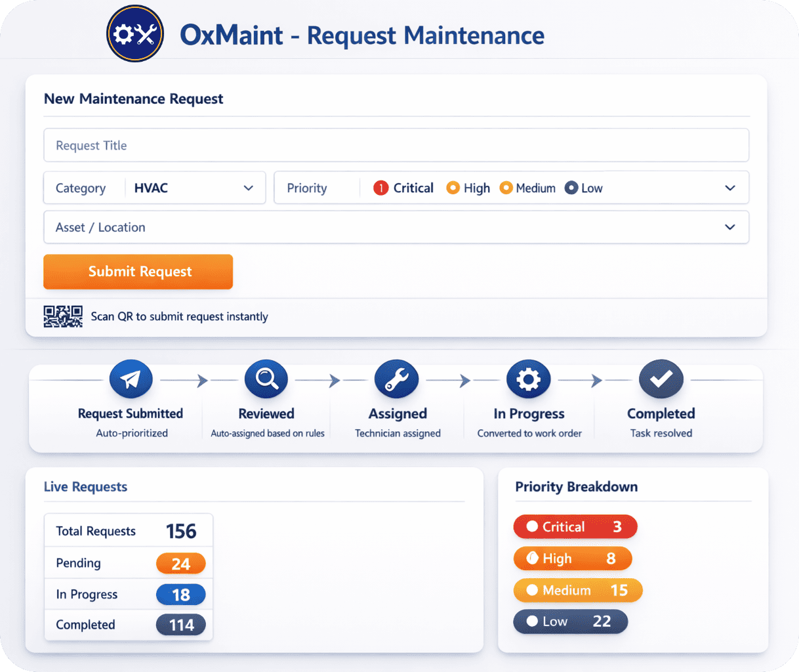The height and width of the screenshot is (672, 799).
Task: Click the QR code icon
Action: coord(63,316)
